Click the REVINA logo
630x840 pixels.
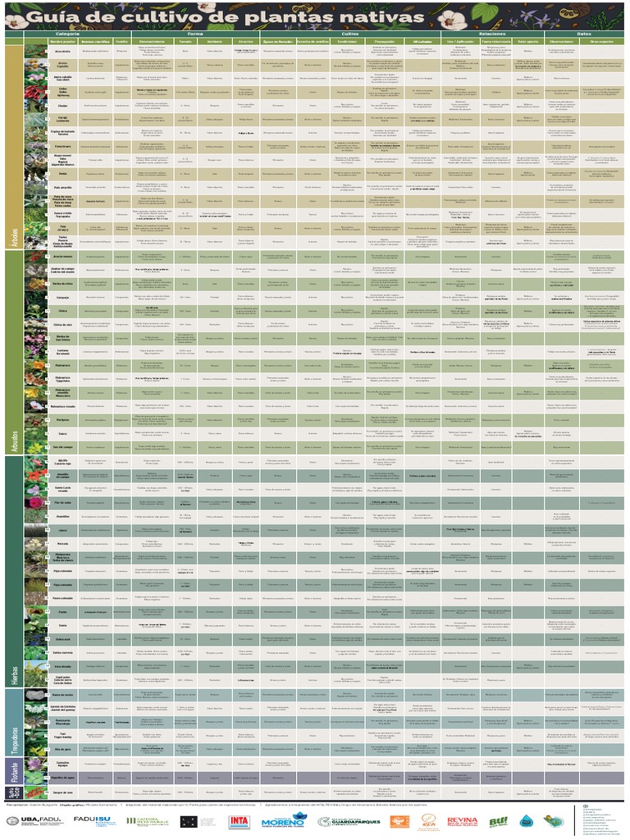pyautogui.click(x=463, y=821)
